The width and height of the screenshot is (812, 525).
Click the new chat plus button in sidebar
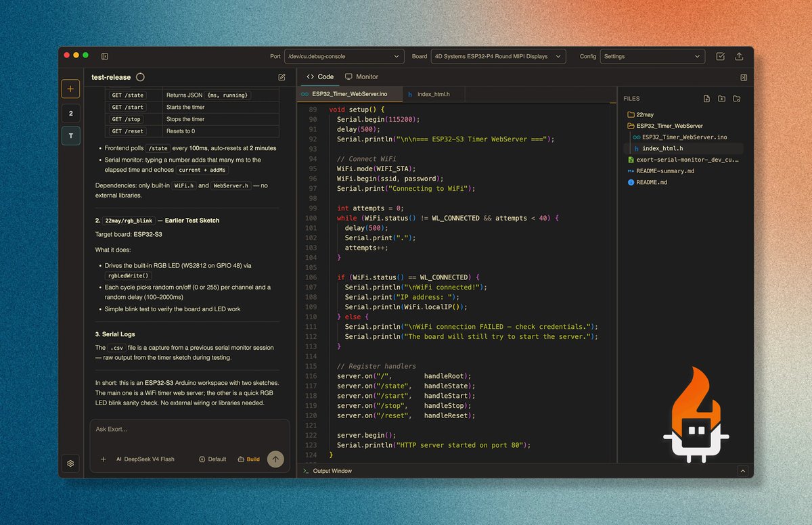pos(70,89)
